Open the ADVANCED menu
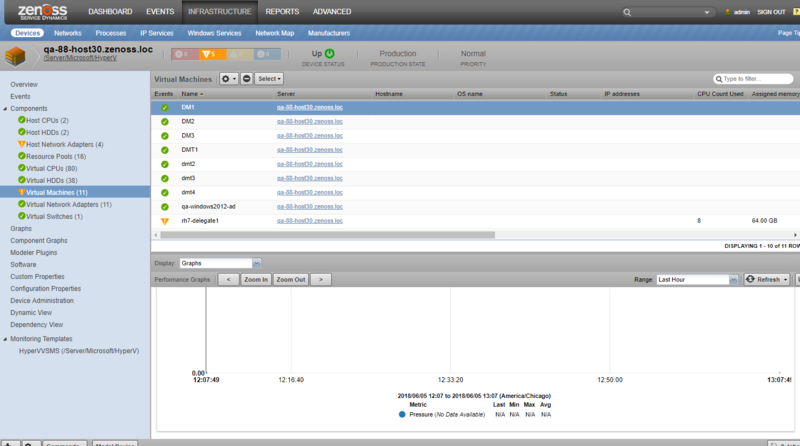800x446 pixels. [332, 12]
